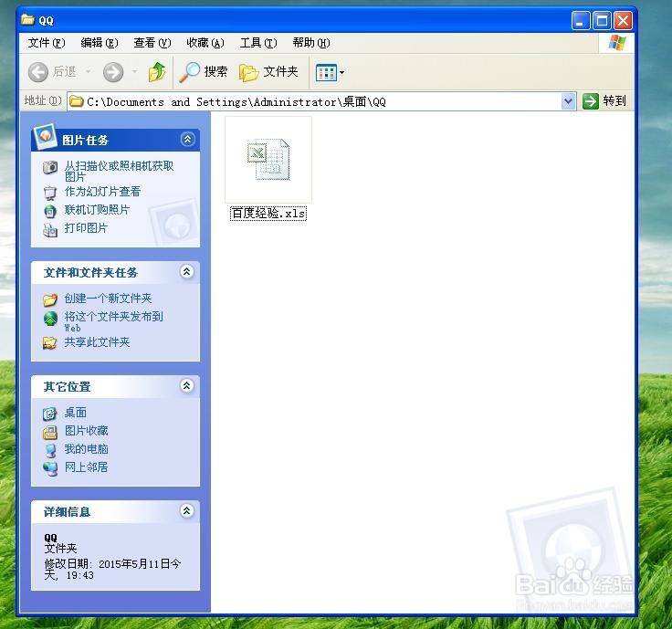This screenshot has height=629, width=672.
Task: Open the back history dropdown arrow
Action: (x=89, y=71)
